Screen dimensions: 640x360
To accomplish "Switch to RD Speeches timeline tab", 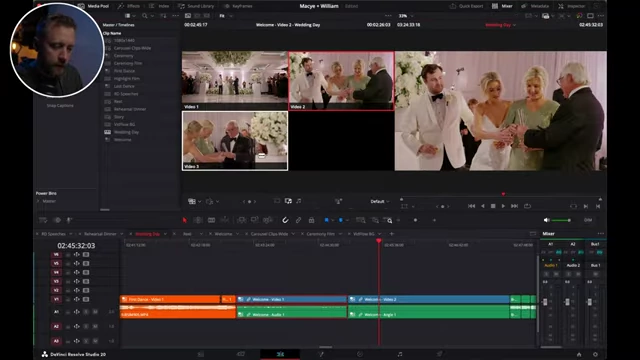I will (x=53, y=234).
